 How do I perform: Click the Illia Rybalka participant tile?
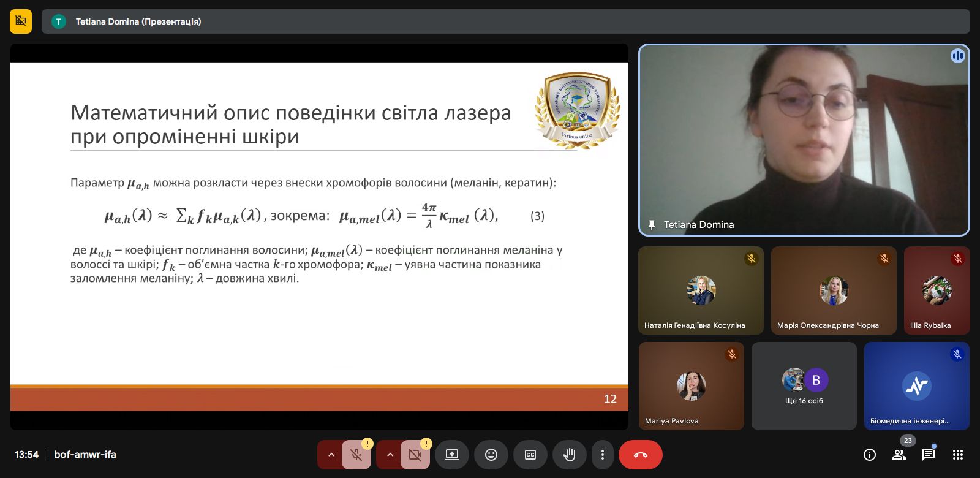click(x=937, y=290)
